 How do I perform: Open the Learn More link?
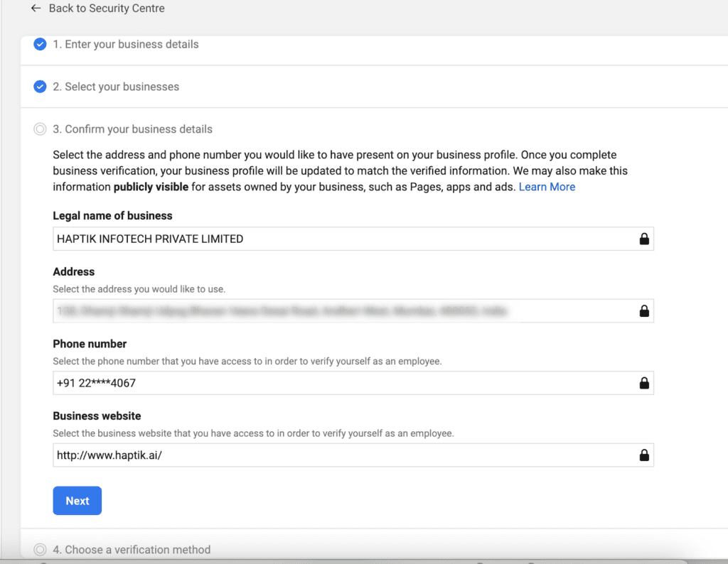tap(547, 186)
